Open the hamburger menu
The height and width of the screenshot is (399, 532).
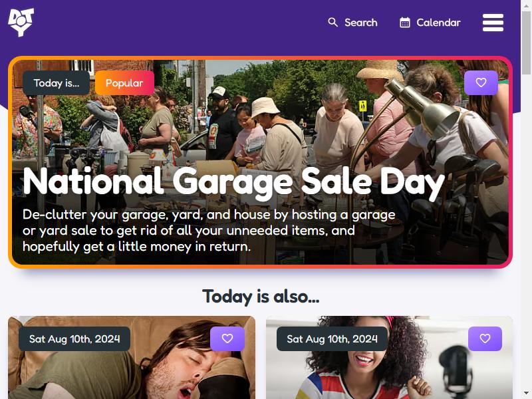point(493,23)
